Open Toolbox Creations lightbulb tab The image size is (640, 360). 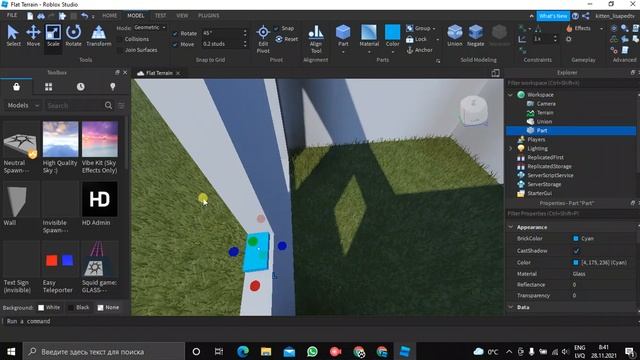[113, 87]
